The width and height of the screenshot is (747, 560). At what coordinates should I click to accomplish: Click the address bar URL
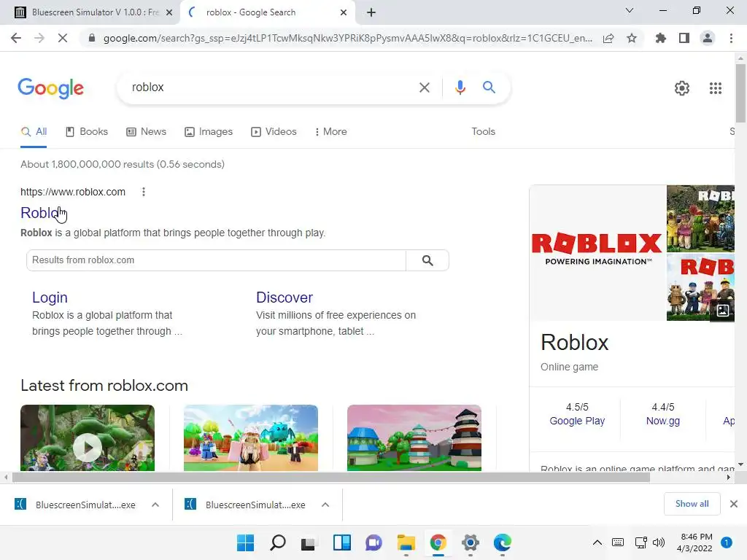pyautogui.click(x=348, y=38)
